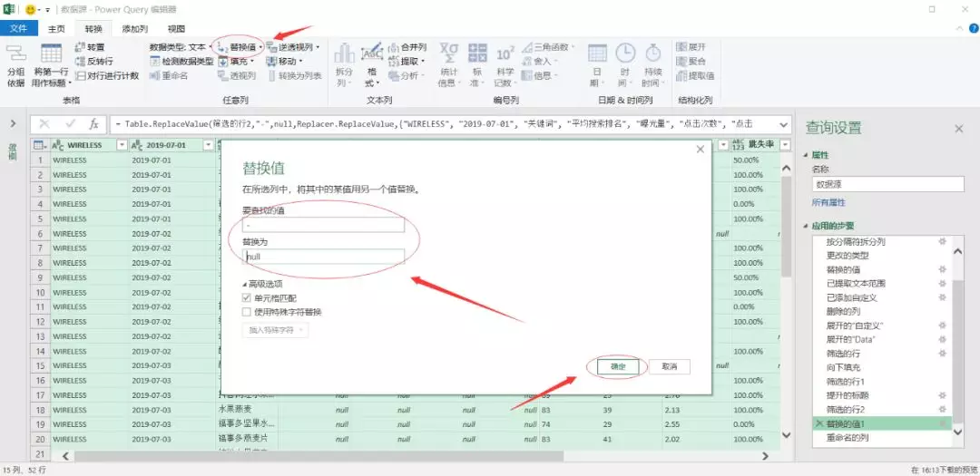The image size is (980, 476).
Task: Click the 转置 (Transpose) icon
Action: (79, 47)
